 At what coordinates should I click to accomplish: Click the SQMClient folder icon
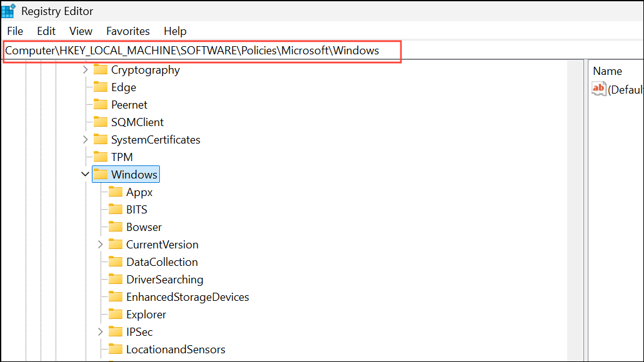click(x=101, y=122)
